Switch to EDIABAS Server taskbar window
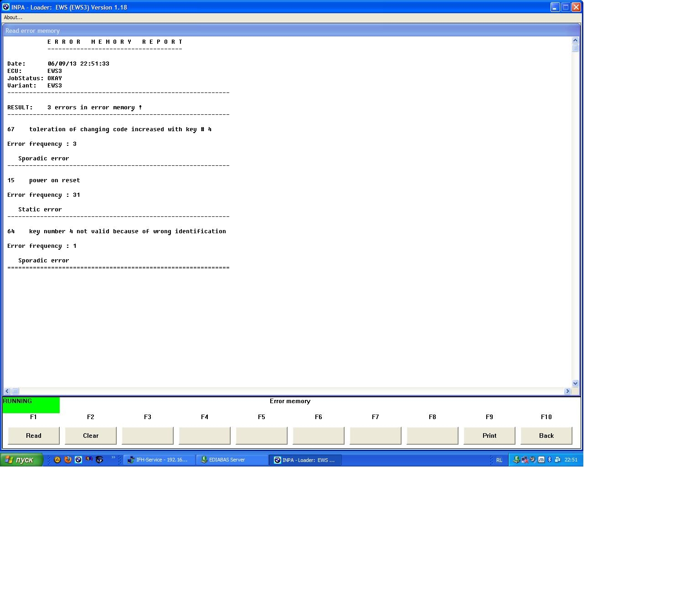The width and height of the screenshot is (700, 615). (232, 460)
